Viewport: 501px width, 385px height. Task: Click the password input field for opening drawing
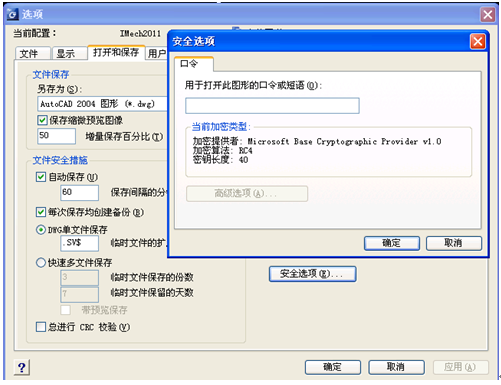tap(272, 106)
